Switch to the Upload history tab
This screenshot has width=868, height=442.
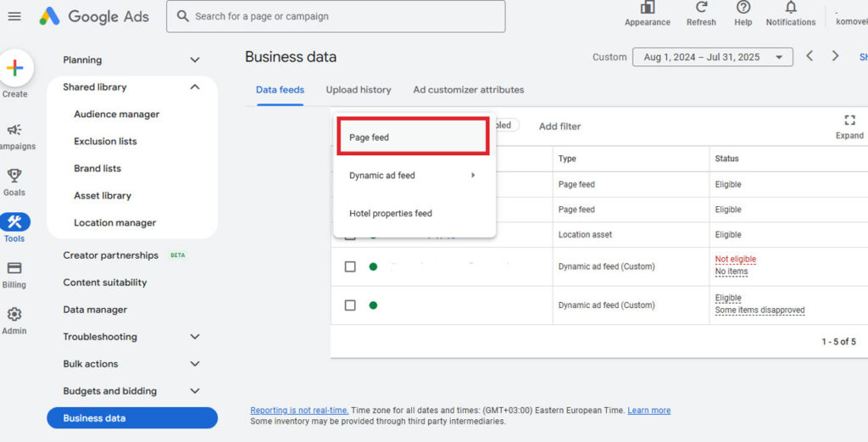tap(359, 90)
